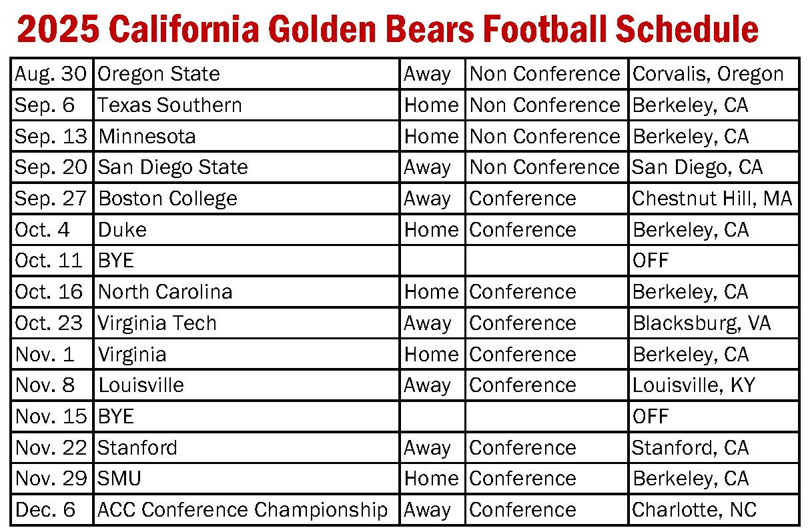Click the North Carolina cell
The image size is (810, 532).
tap(246, 291)
